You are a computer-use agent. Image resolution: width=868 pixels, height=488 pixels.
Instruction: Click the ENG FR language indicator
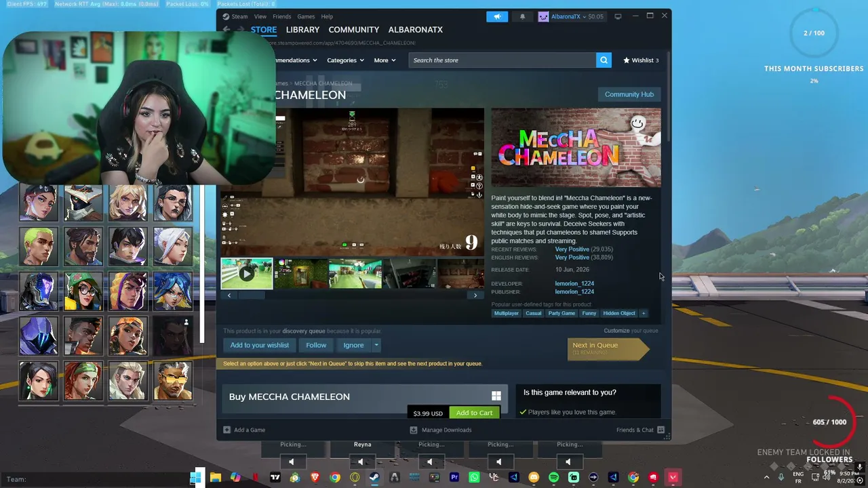[798, 477]
